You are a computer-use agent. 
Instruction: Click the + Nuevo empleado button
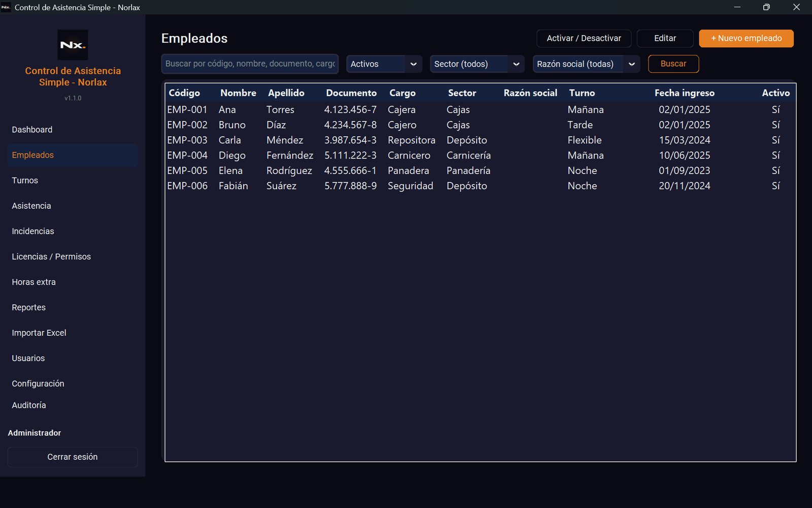point(746,39)
